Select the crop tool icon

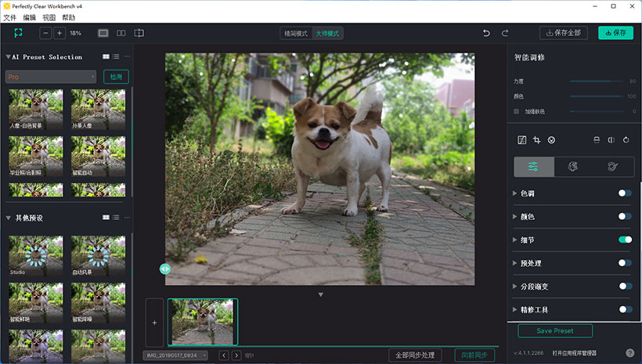click(536, 140)
